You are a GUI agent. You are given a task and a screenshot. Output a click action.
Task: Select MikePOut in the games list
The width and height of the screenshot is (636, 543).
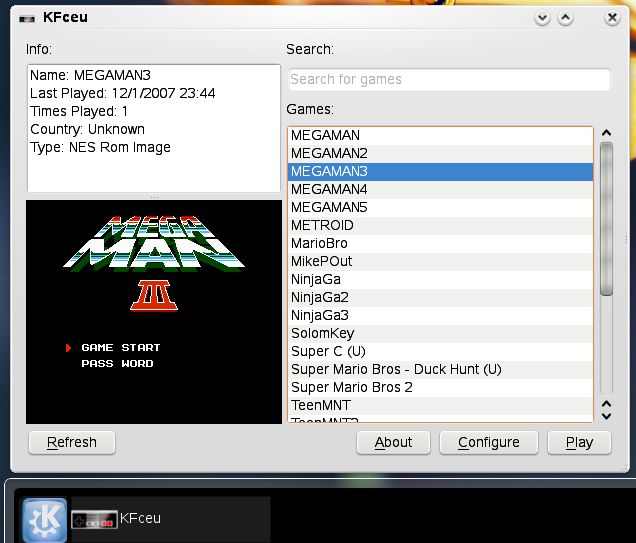tap(440, 262)
